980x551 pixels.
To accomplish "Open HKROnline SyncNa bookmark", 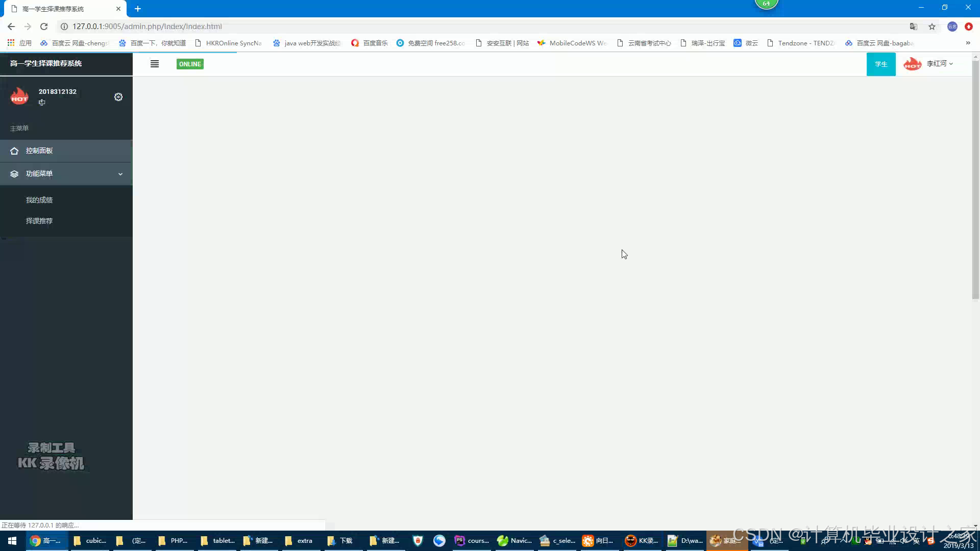I will [229, 43].
